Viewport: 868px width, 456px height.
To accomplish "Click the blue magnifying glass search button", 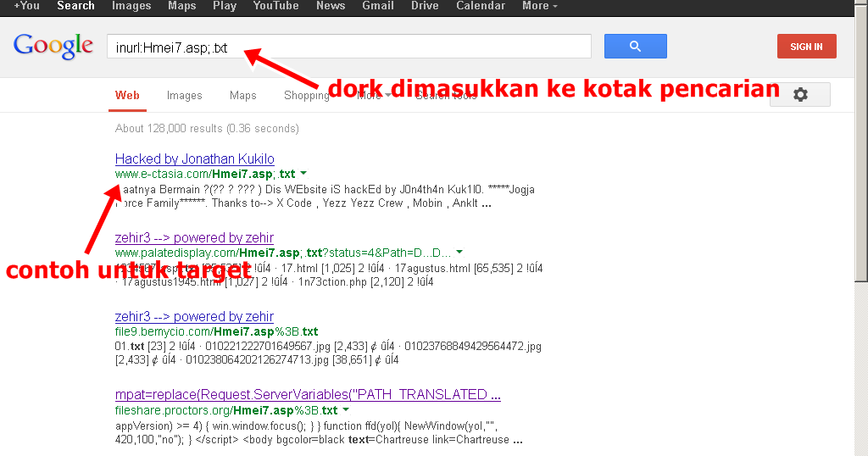I will click(636, 47).
